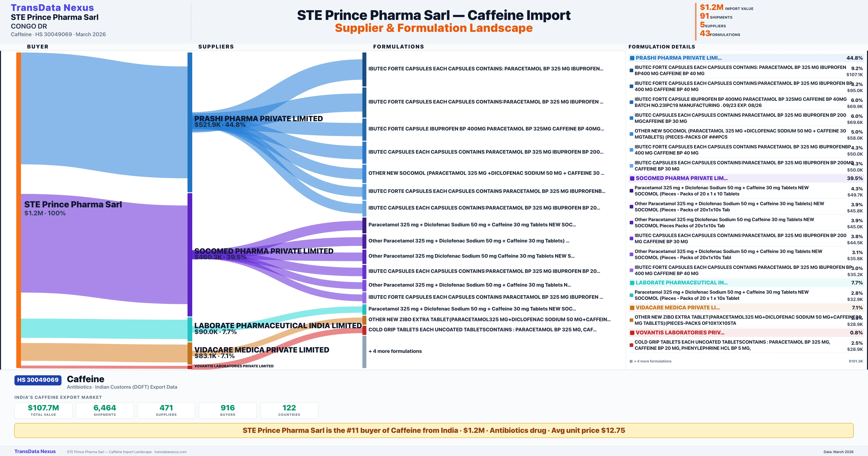Click the HS 30049069 code badge

[38, 380]
